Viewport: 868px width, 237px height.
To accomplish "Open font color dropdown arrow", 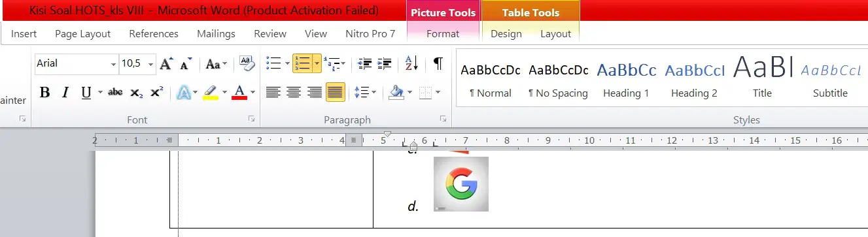I will pos(252,93).
